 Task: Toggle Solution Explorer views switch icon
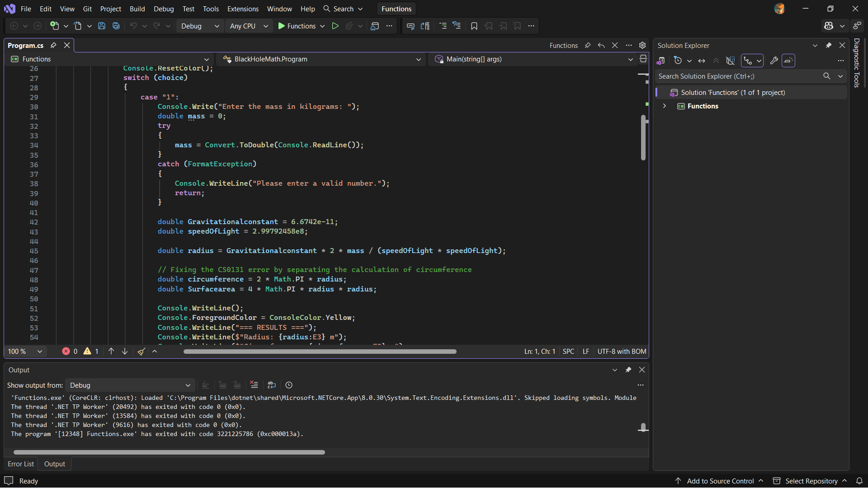click(660, 61)
